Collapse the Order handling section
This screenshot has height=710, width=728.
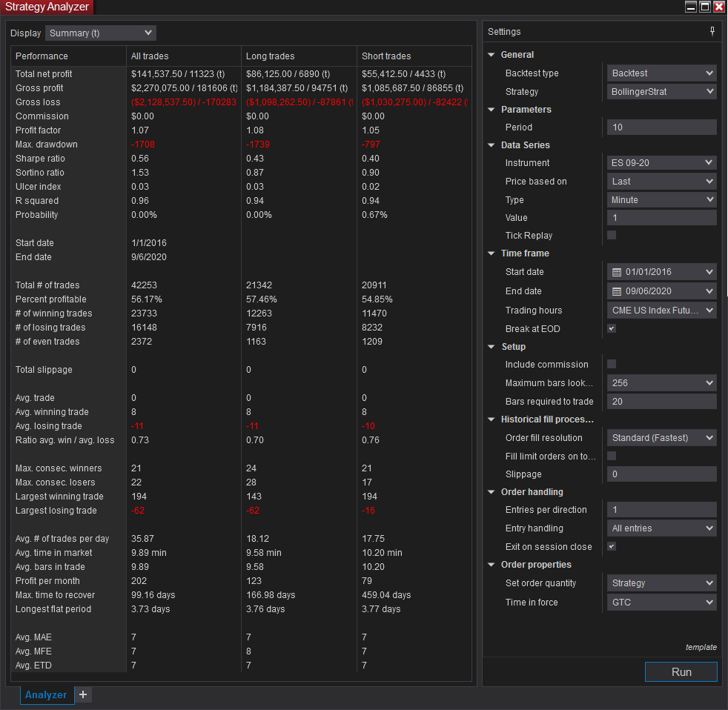(492, 492)
